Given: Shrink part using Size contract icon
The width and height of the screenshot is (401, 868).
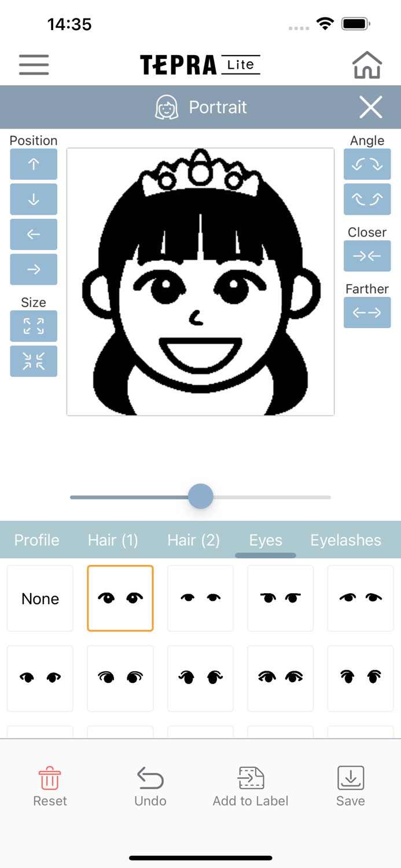Looking at the screenshot, I should 34,361.
